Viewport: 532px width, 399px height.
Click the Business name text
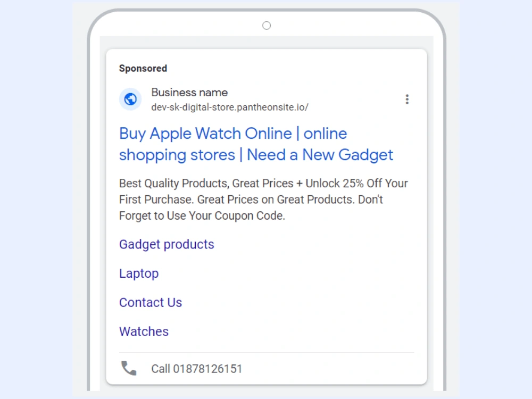point(189,92)
